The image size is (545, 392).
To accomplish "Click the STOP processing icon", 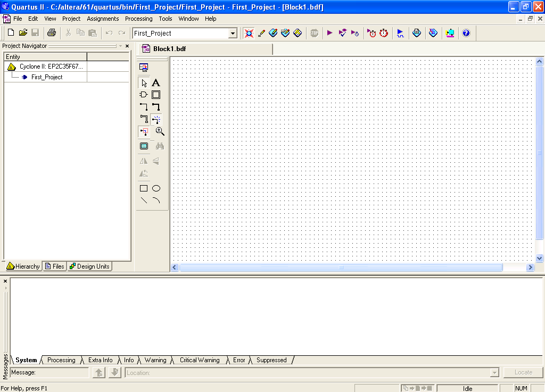I will click(x=314, y=33).
